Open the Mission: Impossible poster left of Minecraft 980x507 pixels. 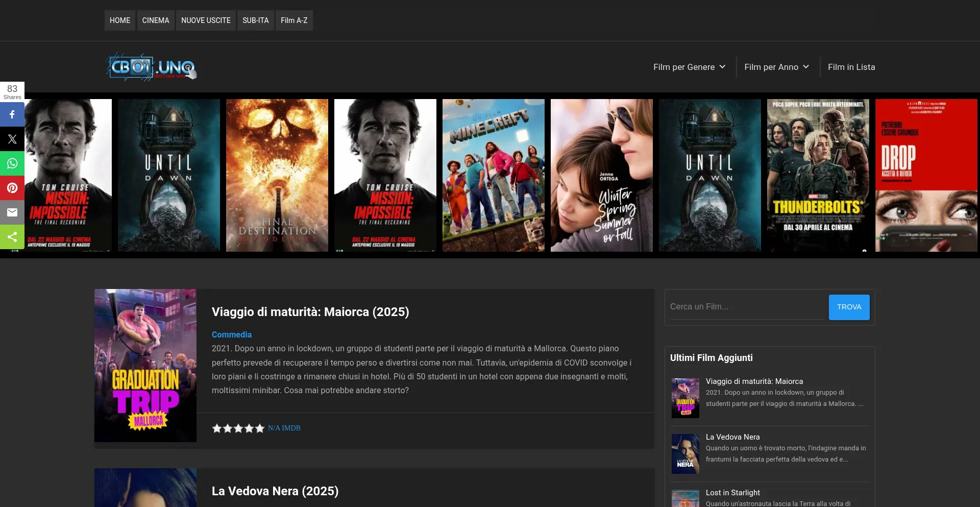pyautogui.click(x=385, y=175)
